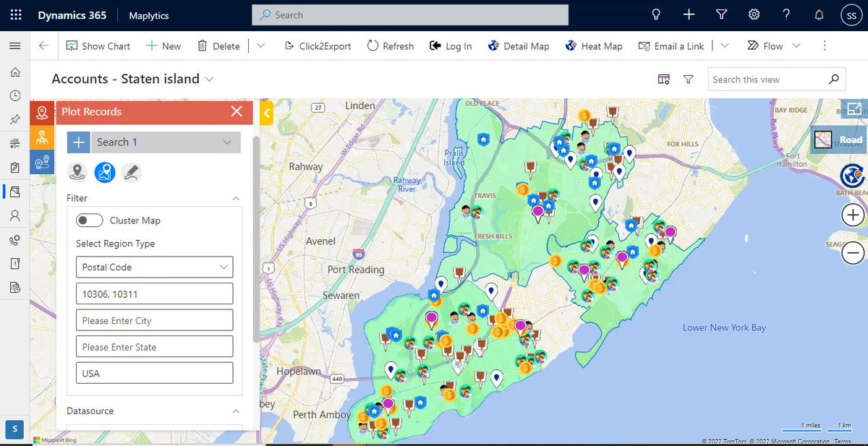Open Pinned items in the left sidebar

pos(14,119)
